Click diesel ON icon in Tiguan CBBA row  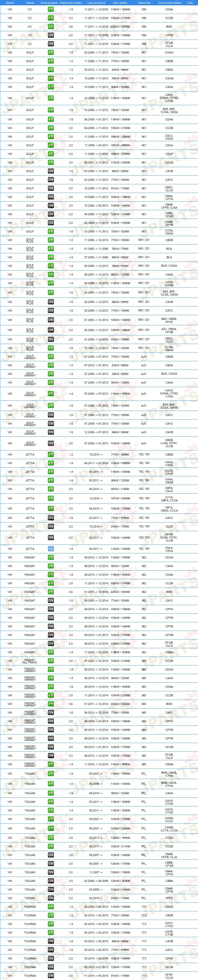51,881
